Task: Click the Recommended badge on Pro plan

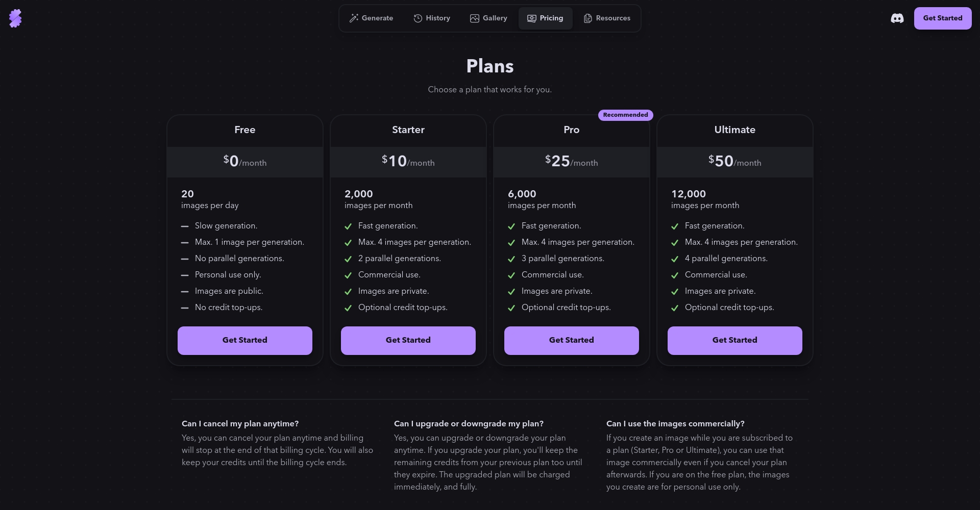Action: pos(625,115)
